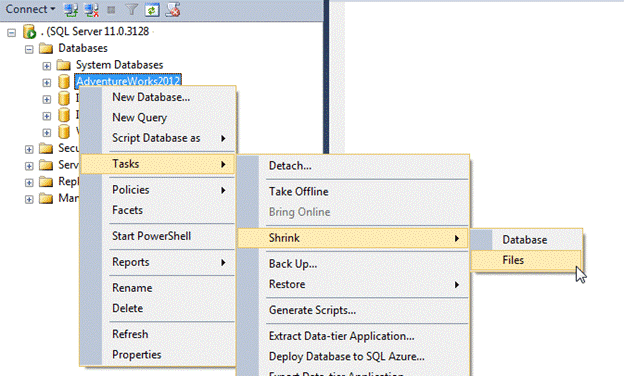Click the Refresh toolbar icon
The image size is (624, 376).
click(x=152, y=10)
